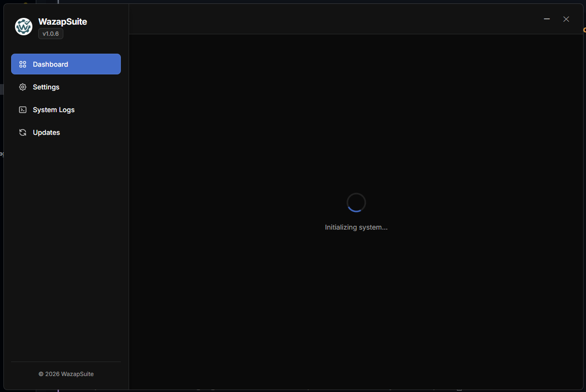Click the WazapSuite title text
This screenshot has height=392, width=586.
tap(62, 21)
